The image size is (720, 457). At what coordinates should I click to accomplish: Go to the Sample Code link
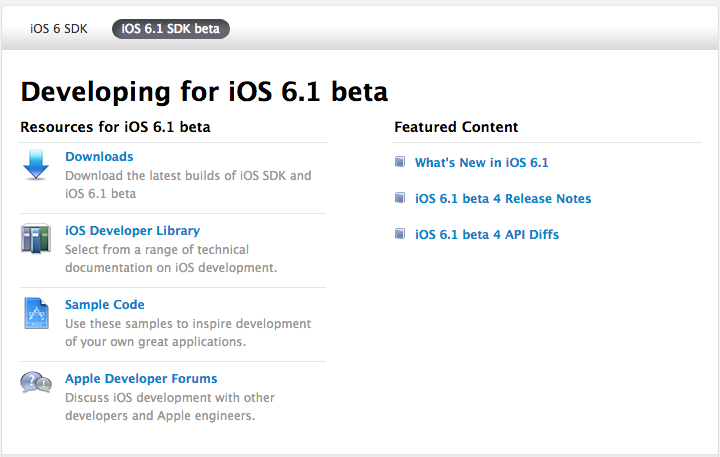pyautogui.click(x=104, y=305)
